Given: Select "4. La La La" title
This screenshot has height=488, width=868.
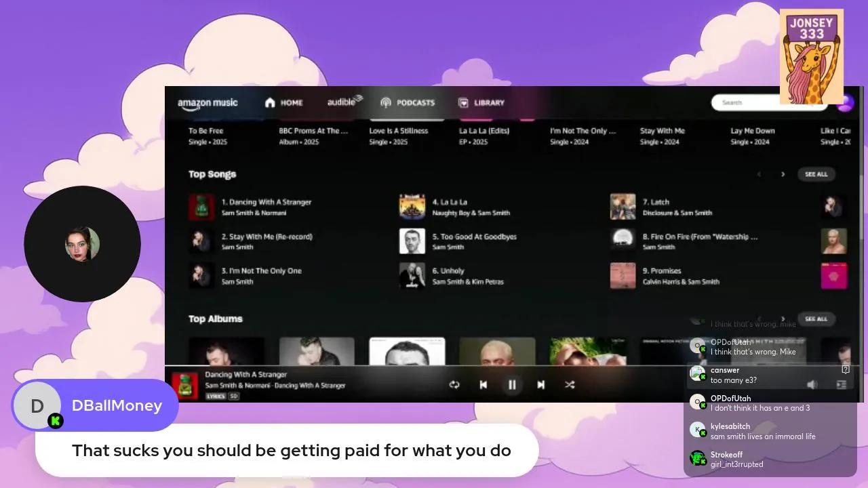Looking at the screenshot, I should 450,202.
